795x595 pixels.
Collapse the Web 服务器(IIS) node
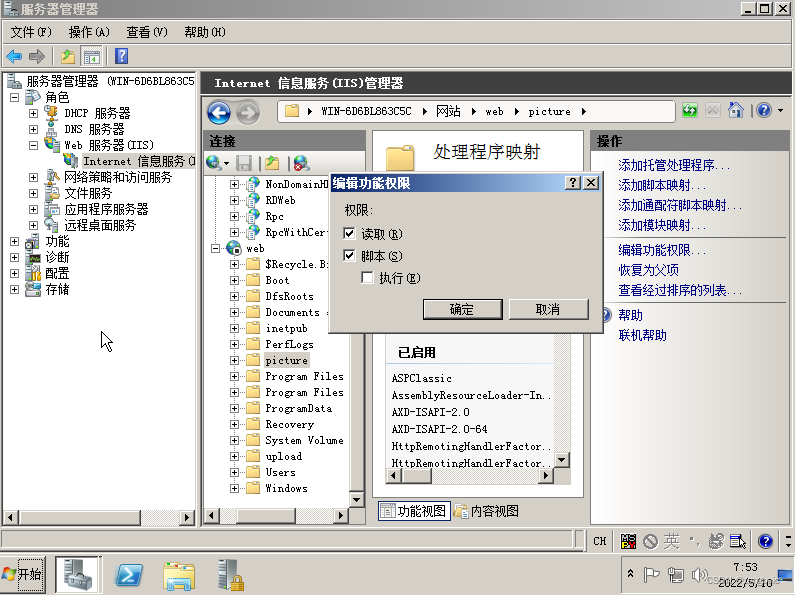[33, 145]
